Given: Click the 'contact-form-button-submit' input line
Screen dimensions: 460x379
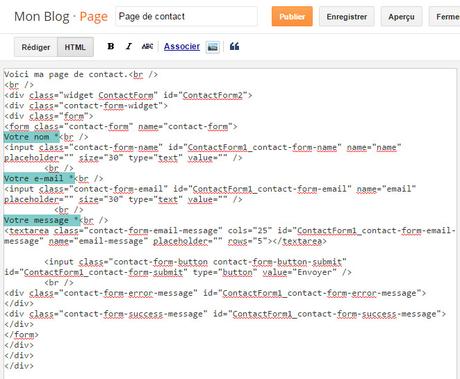Looking at the screenshot, I should (195, 262).
